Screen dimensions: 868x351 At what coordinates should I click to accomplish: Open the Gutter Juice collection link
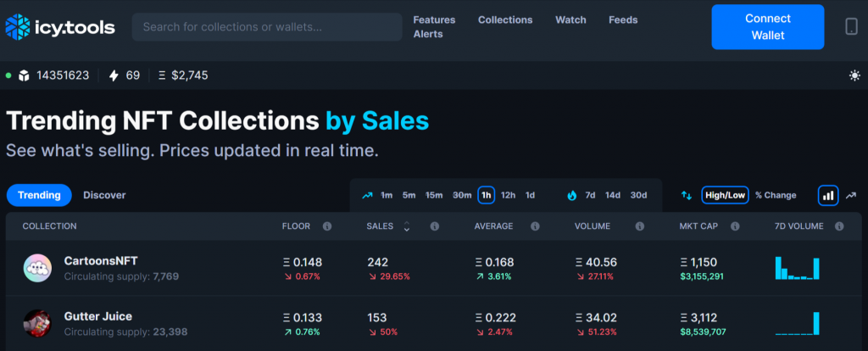tap(98, 317)
